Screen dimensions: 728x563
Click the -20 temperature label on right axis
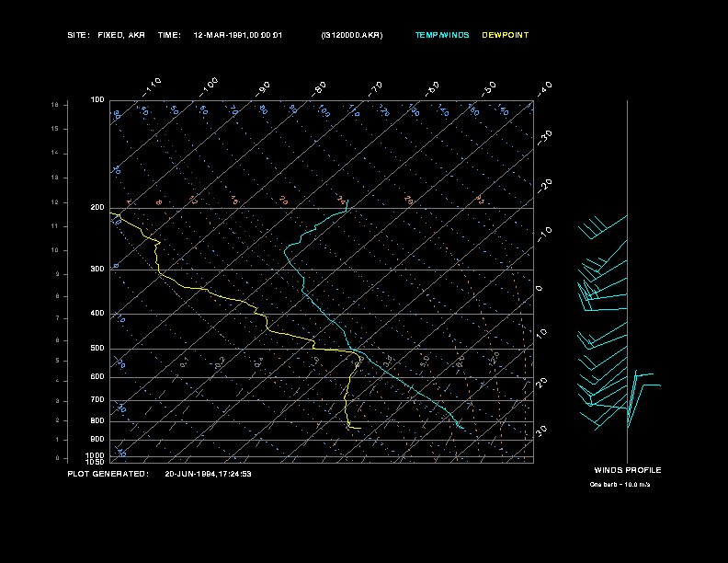[545, 186]
